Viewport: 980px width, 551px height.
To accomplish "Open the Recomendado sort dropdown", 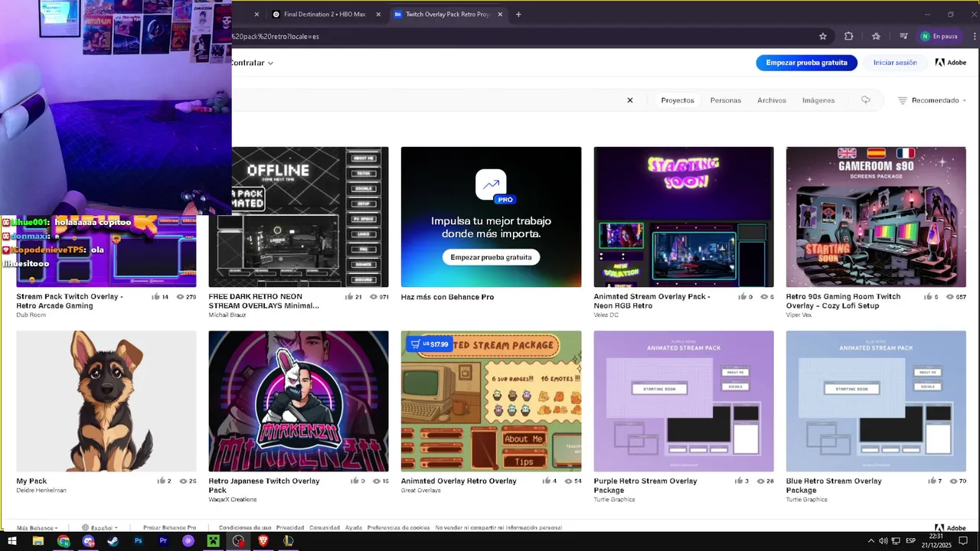I will 932,100.
